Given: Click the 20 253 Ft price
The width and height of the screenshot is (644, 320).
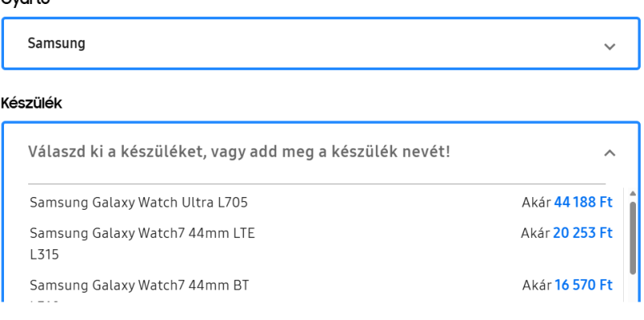Looking at the screenshot, I should (583, 233).
